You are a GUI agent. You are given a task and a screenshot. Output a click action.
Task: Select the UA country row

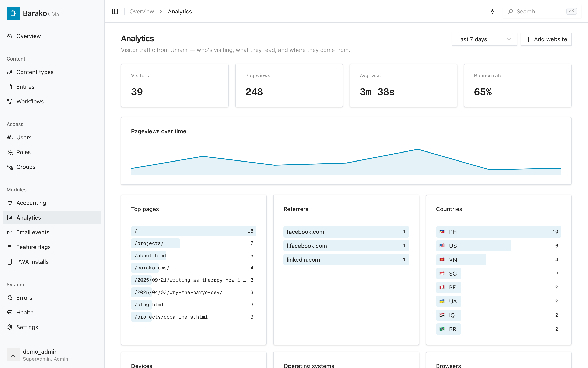coord(499,301)
